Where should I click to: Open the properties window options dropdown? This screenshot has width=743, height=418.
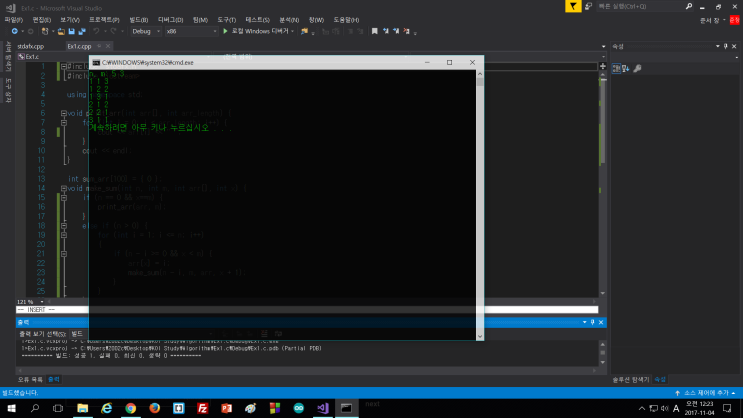point(717,46)
